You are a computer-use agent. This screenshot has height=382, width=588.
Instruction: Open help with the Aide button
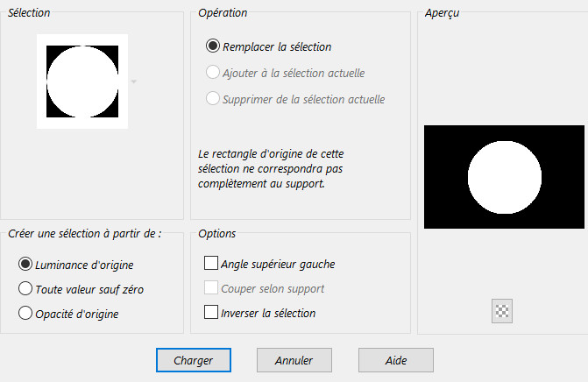click(395, 359)
